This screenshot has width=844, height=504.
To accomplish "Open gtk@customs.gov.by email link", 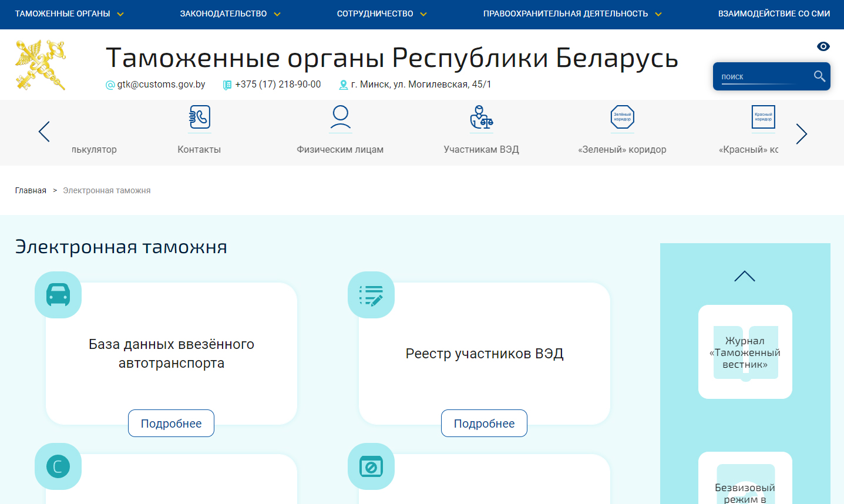I will 161,84.
